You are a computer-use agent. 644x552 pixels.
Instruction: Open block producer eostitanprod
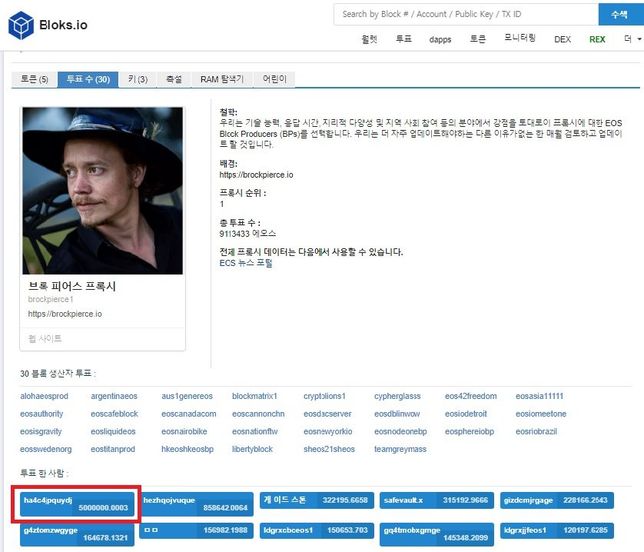[x=113, y=449]
